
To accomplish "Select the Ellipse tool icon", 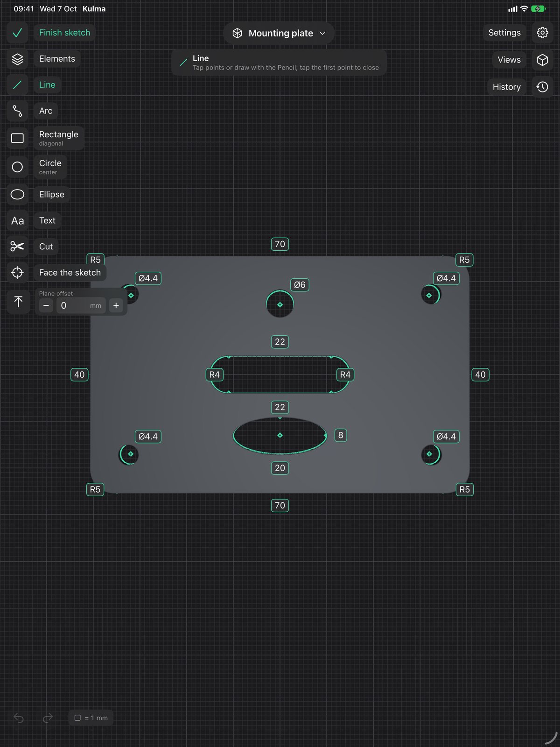I will [17, 194].
